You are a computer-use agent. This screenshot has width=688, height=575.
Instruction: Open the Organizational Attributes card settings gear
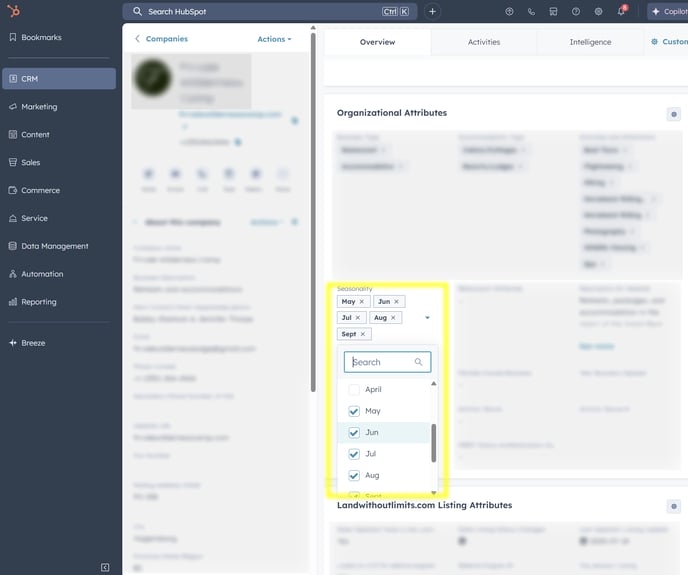coord(674,115)
